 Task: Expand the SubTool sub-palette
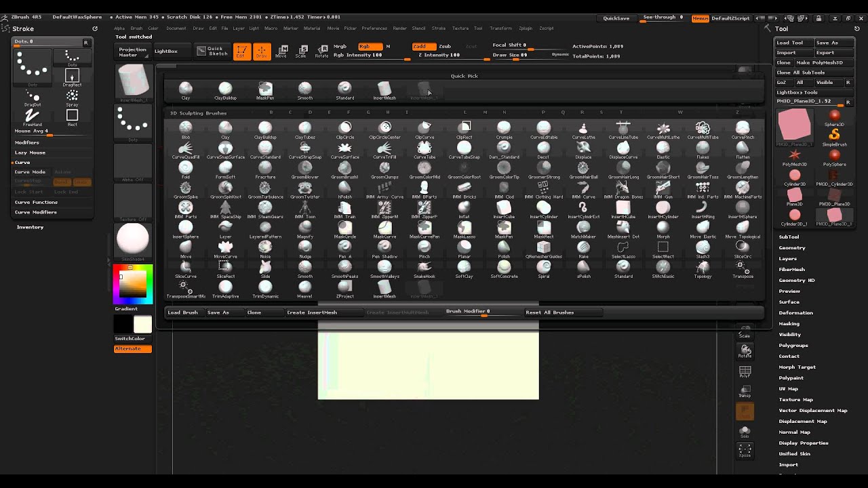click(x=789, y=237)
